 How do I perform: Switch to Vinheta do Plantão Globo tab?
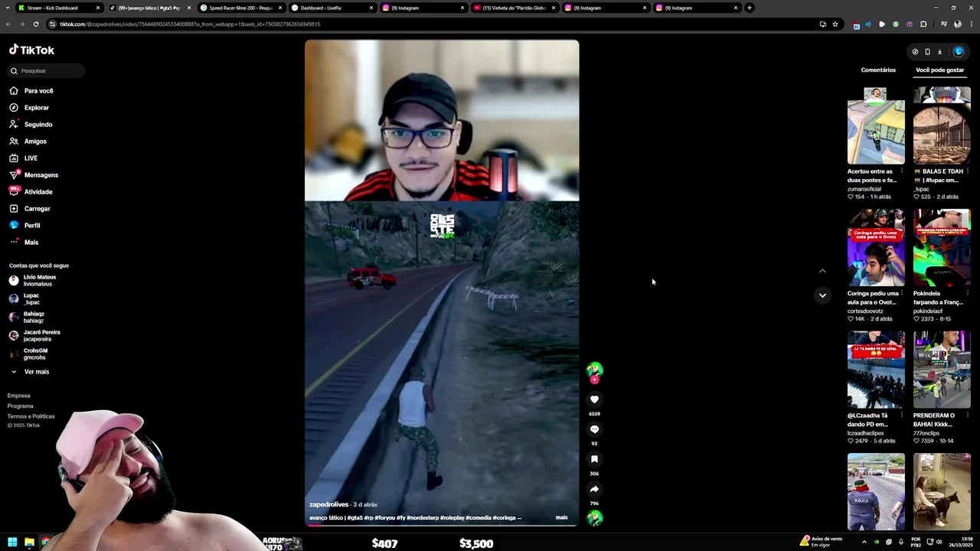pos(514,8)
